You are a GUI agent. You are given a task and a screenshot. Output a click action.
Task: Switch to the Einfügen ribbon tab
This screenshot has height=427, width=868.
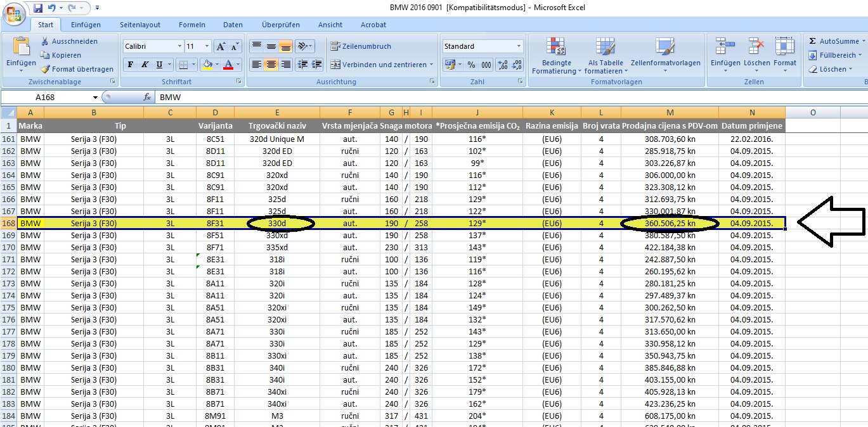coord(86,25)
